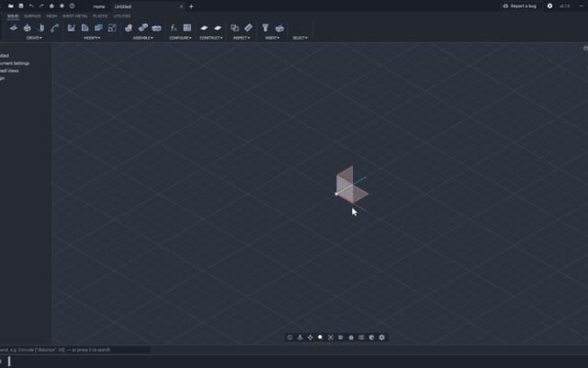Switch to the PLASTIC workspace tab

click(x=100, y=17)
